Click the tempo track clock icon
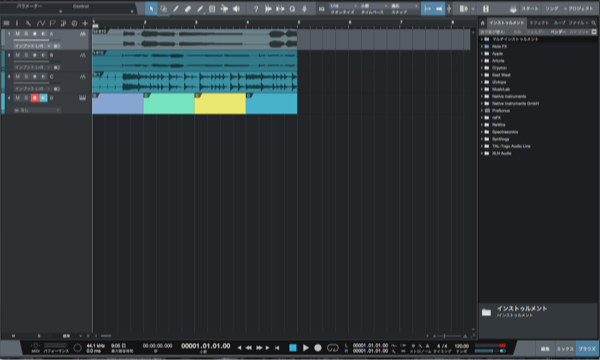The height and width of the screenshot is (360, 600). tap(74, 23)
